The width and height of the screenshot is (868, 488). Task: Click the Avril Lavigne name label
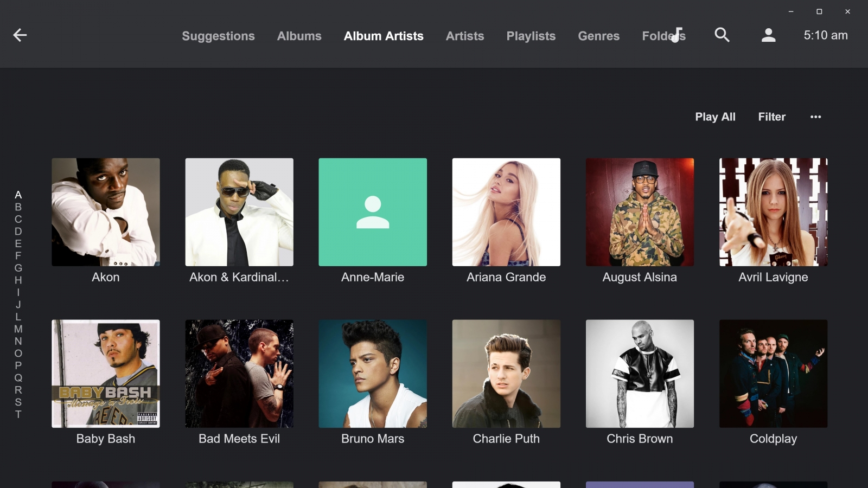coord(773,277)
